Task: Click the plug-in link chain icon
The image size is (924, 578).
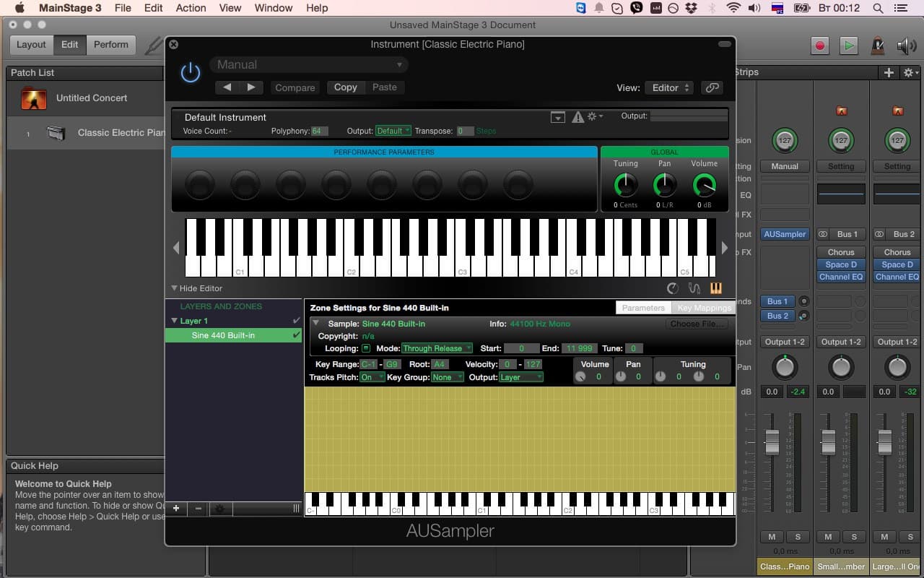Action: (712, 87)
